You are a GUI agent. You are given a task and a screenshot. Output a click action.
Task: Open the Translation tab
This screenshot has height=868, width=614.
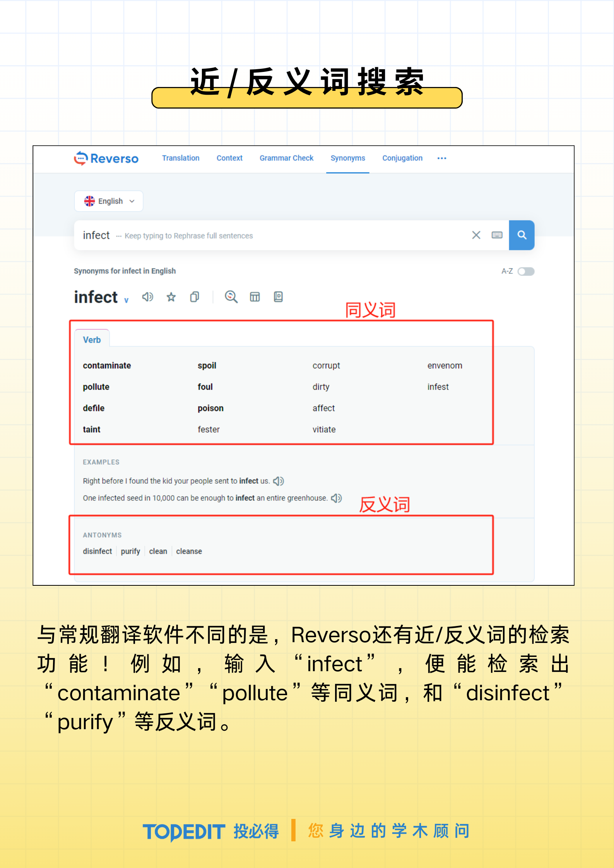click(181, 158)
